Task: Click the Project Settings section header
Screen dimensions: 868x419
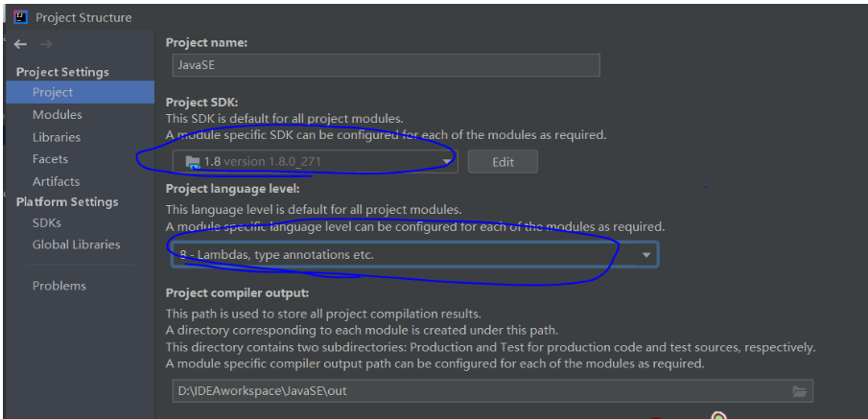Action: pyautogui.click(x=62, y=72)
